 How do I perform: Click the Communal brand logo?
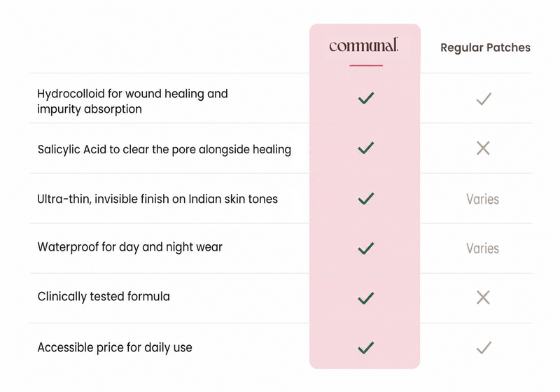363,45
